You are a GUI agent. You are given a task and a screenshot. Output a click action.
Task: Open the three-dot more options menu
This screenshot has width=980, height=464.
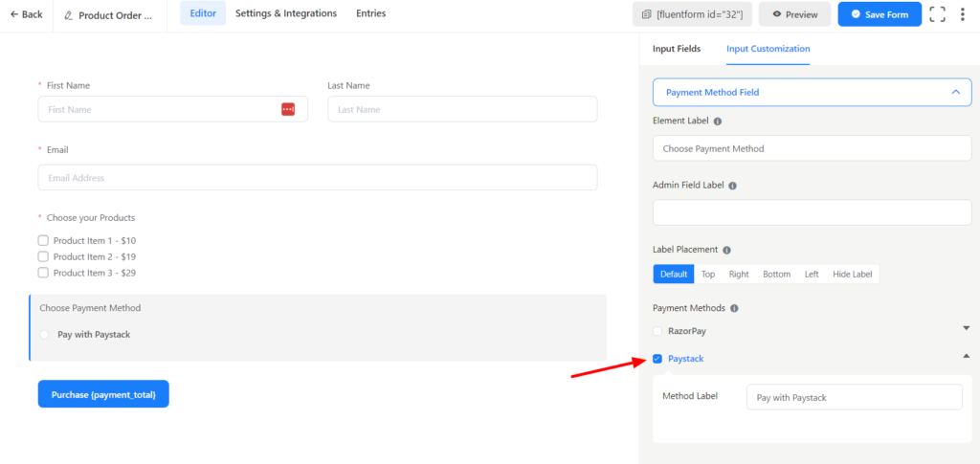pos(962,14)
